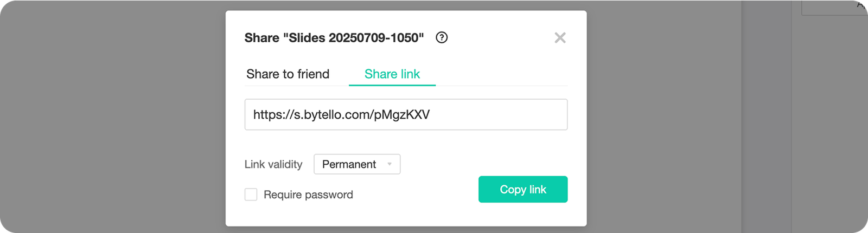Click the help question mark icon

coord(442,37)
